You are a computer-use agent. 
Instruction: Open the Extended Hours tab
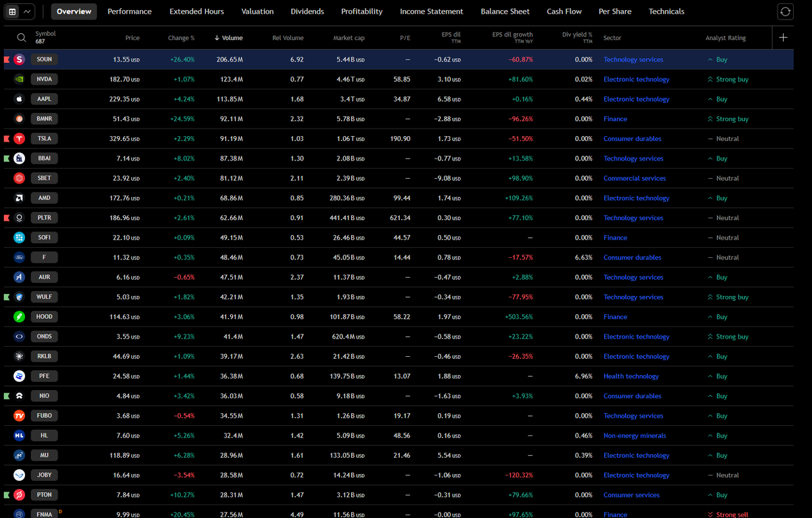point(197,12)
